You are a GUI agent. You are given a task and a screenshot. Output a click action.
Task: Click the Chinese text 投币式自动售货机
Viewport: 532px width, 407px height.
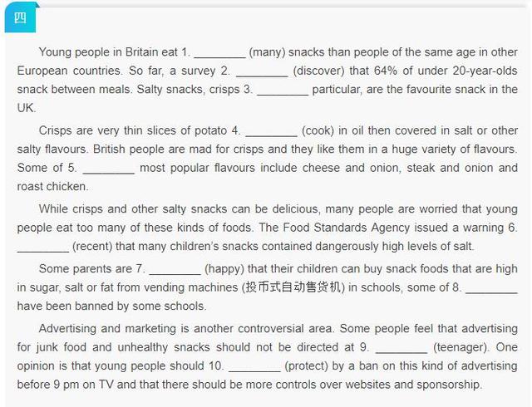tap(293, 287)
